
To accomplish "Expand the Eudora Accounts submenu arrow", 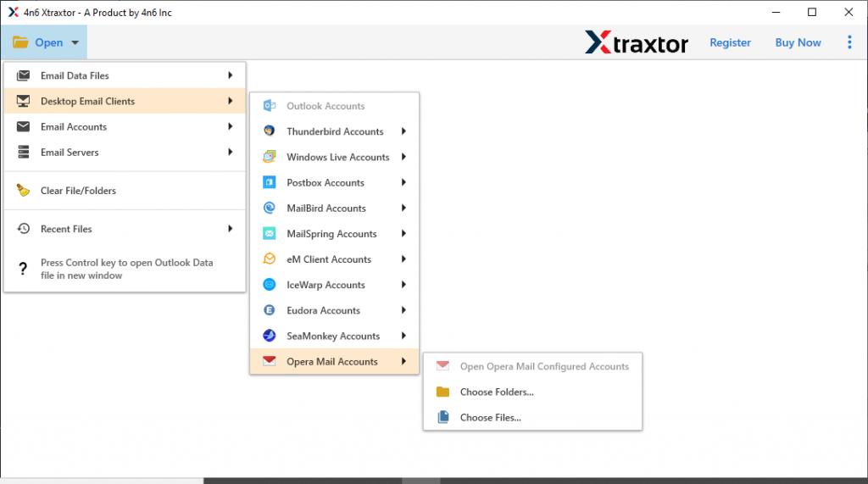I will point(403,310).
